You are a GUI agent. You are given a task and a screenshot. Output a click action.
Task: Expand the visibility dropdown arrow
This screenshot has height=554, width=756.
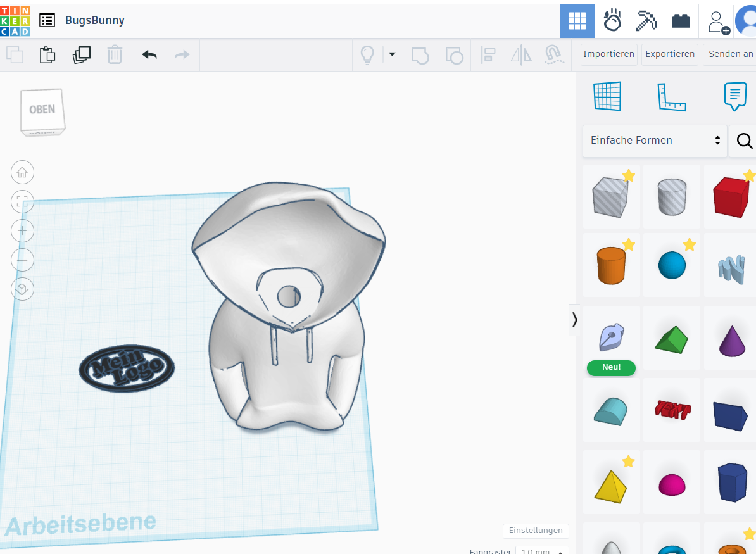point(392,54)
